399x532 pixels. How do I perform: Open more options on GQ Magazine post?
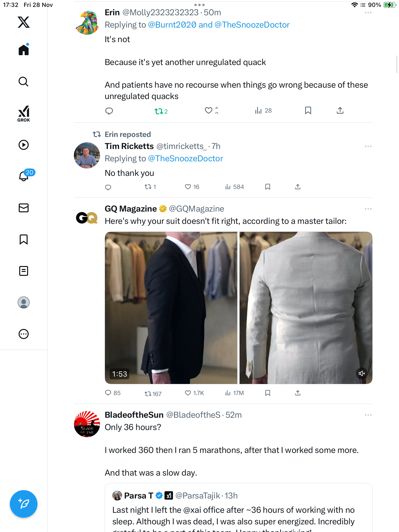[x=368, y=209]
